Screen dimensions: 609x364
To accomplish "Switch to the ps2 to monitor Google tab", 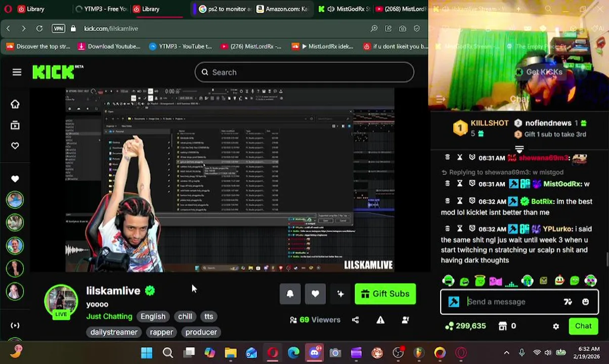I will (x=223, y=9).
